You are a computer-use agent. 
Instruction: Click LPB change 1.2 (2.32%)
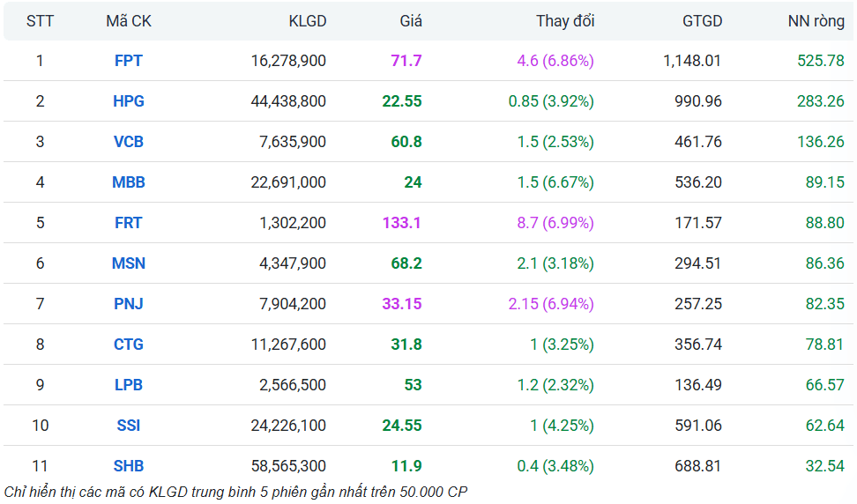coord(555,385)
